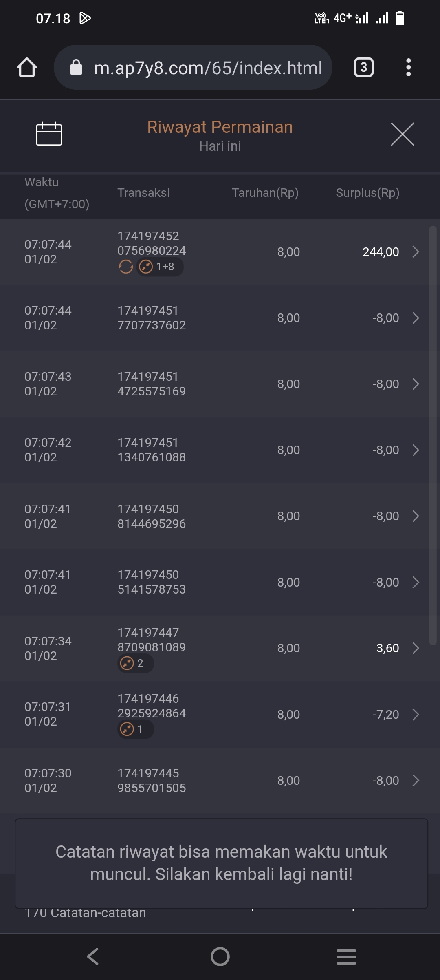The width and height of the screenshot is (440, 980).
Task: Tap the free spin badge labeled 1
Action: click(135, 729)
